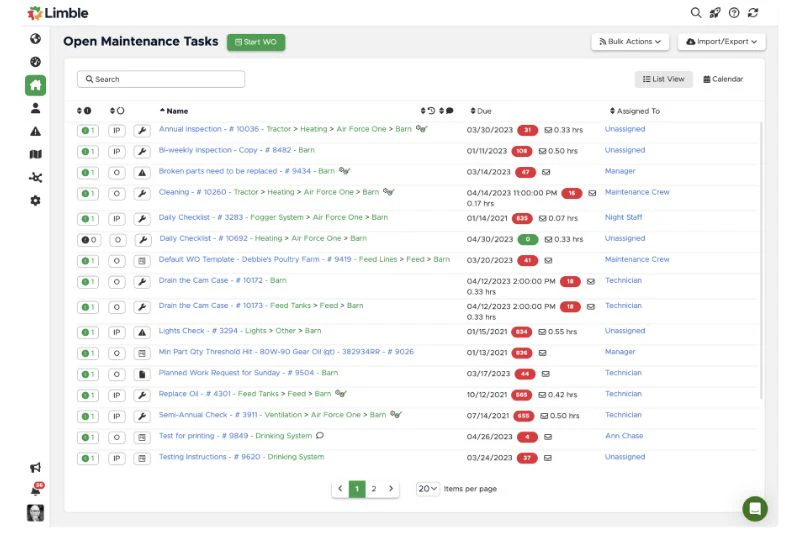The height and width of the screenshot is (533, 800).
Task: Click Ann Chase assignment link
Action: pos(624,436)
